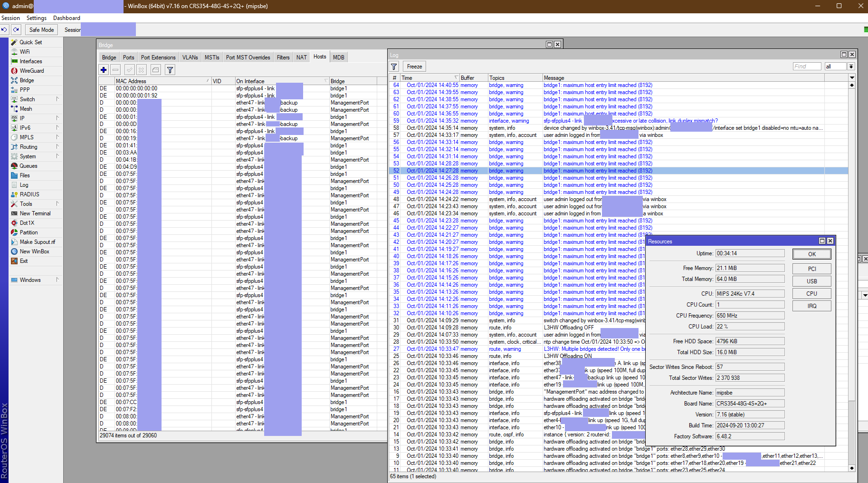This screenshot has width=868, height=483.
Task: Click inside the Find field in Log
Action: pyautogui.click(x=807, y=66)
